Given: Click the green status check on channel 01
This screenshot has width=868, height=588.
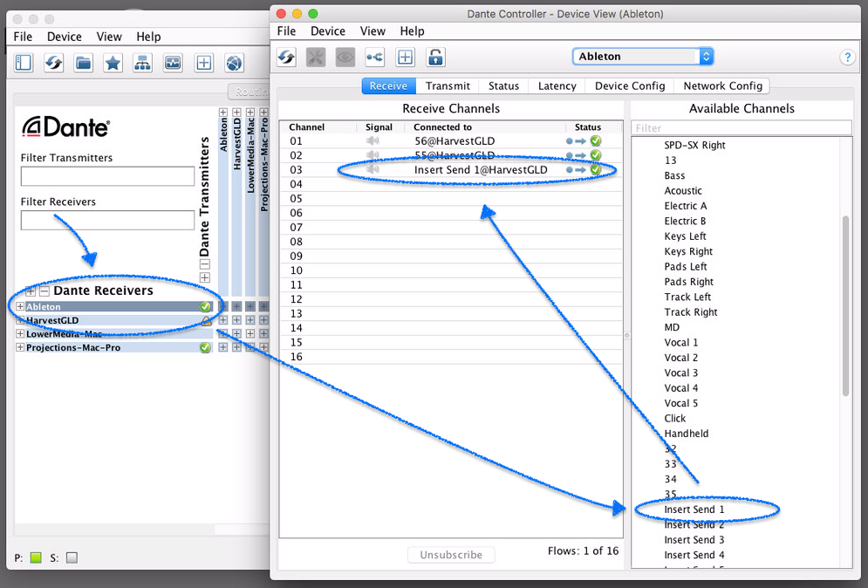Looking at the screenshot, I should tap(596, 140).
